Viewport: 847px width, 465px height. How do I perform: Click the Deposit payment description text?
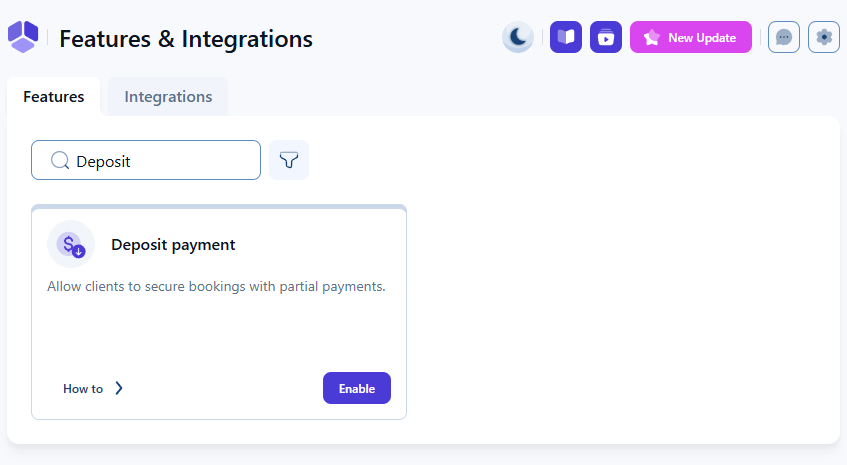coord(216,287)
